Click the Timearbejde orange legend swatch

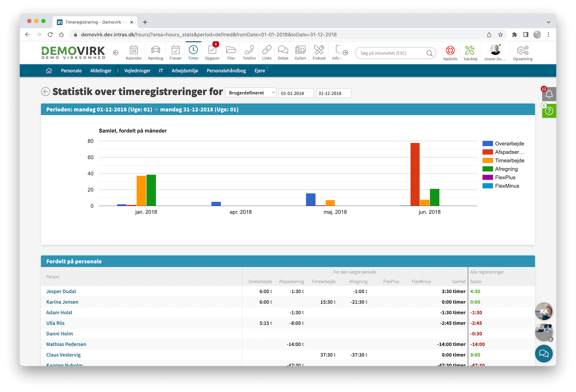487,160
